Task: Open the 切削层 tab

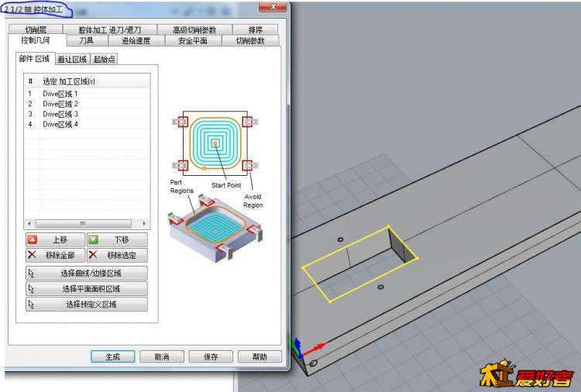Action: click(36, 29)
